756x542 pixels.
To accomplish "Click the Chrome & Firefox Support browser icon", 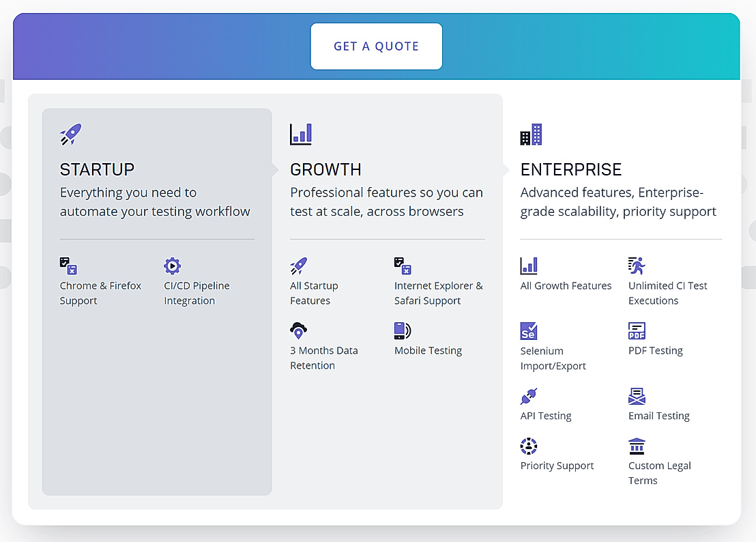I will click(x=68, y=266).
